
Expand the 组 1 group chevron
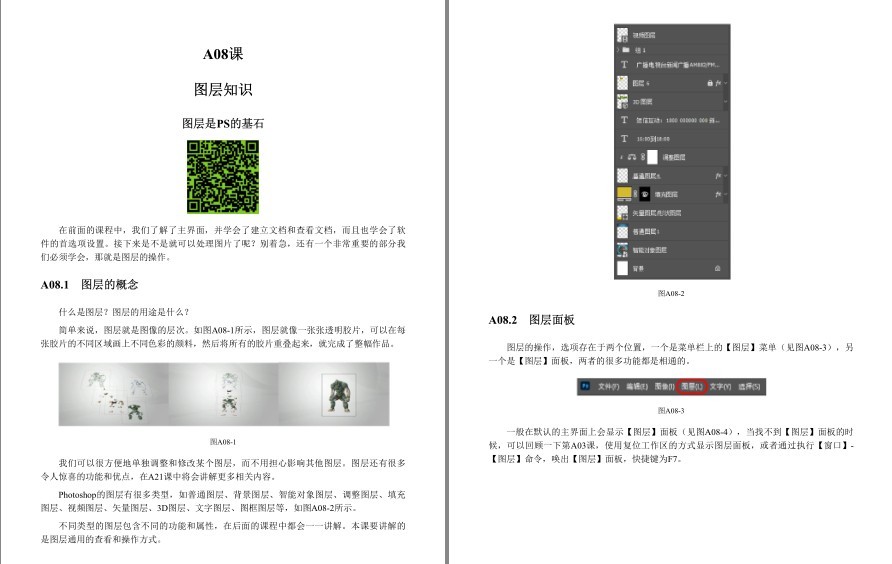(x=618, y=50)
